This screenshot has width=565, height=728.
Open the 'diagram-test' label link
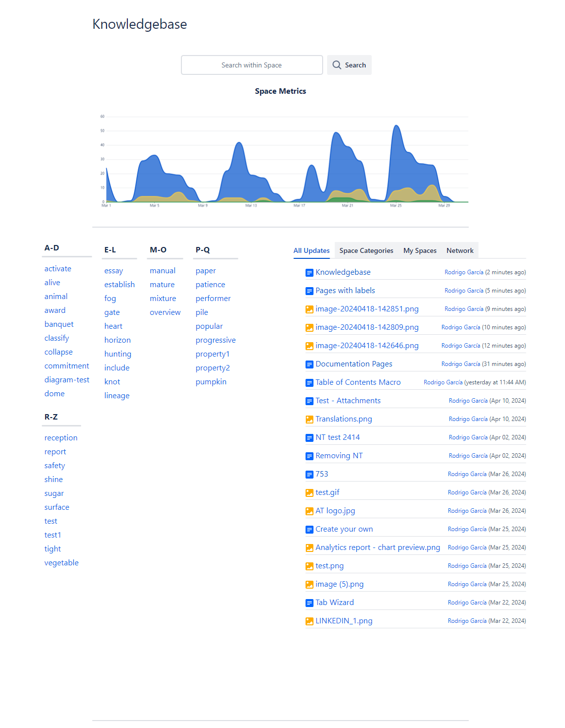67,380
